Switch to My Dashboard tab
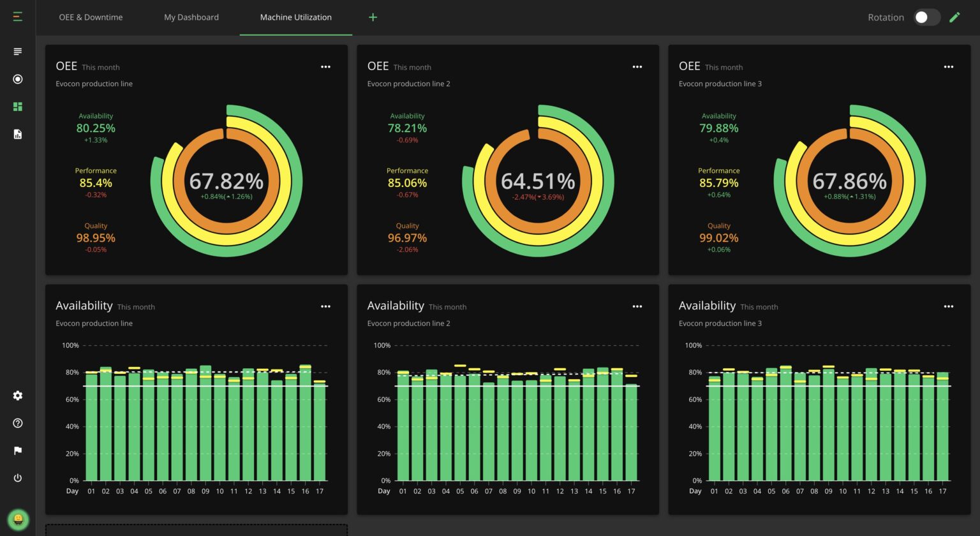Screen dimensions: 980x536 tap(191, 17)
